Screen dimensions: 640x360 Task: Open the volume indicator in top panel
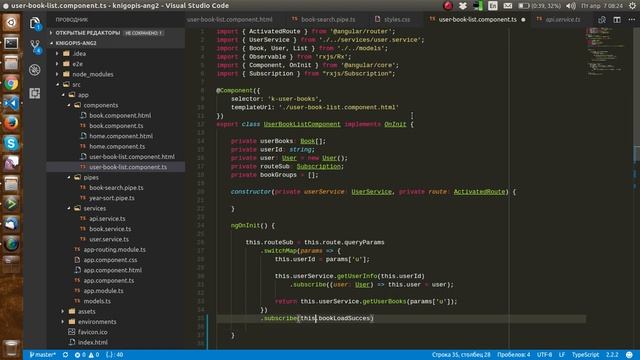571,6
